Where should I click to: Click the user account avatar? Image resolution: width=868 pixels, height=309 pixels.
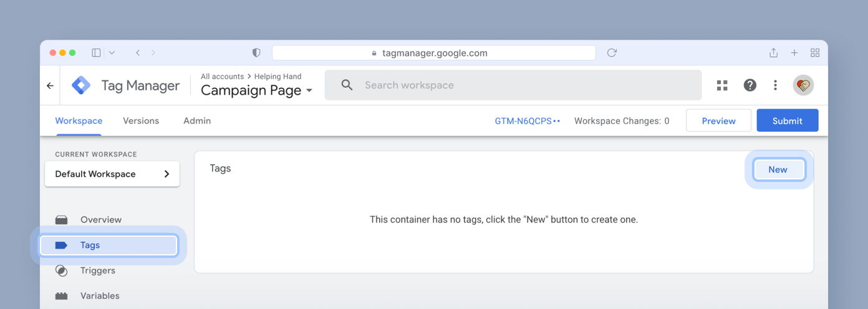tap(803, 85)
